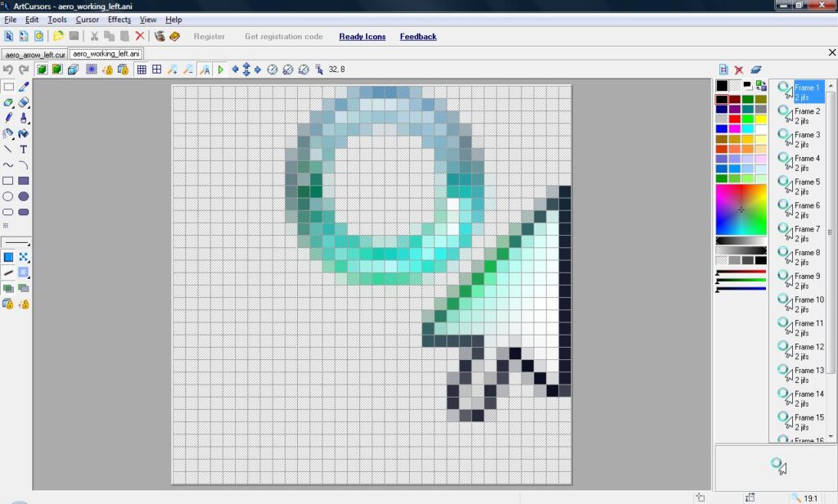Open the Effects menu

[x=119, y=20]
